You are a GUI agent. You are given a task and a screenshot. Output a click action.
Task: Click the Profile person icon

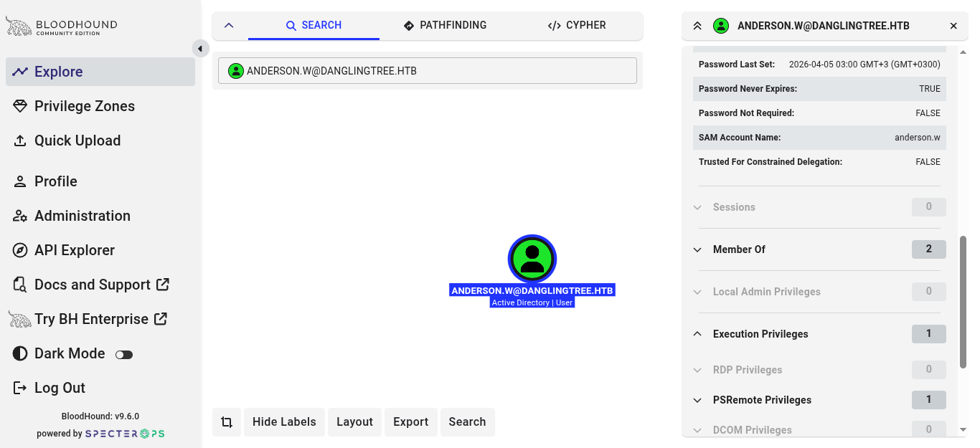(20, 181)
